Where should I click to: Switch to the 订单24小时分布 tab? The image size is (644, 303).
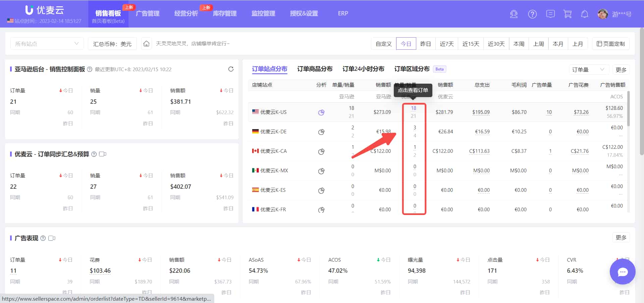(363, 69)
